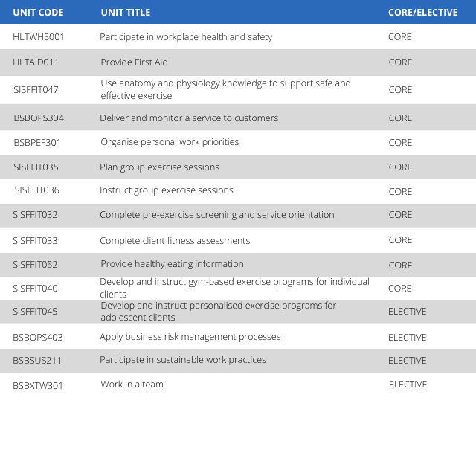
Task: Click the 'Provide First Aid' unit title
Action: click(x=135, y=62)
